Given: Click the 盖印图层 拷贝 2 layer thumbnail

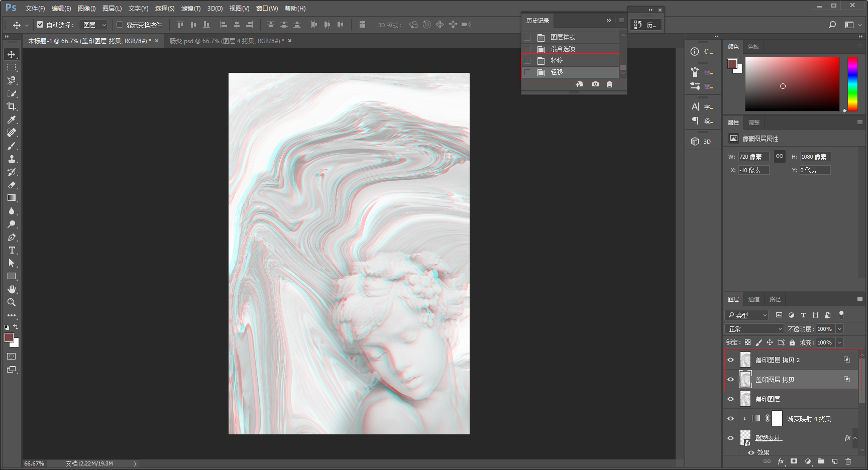Looking at the screenshot, I should coord(745,360).
